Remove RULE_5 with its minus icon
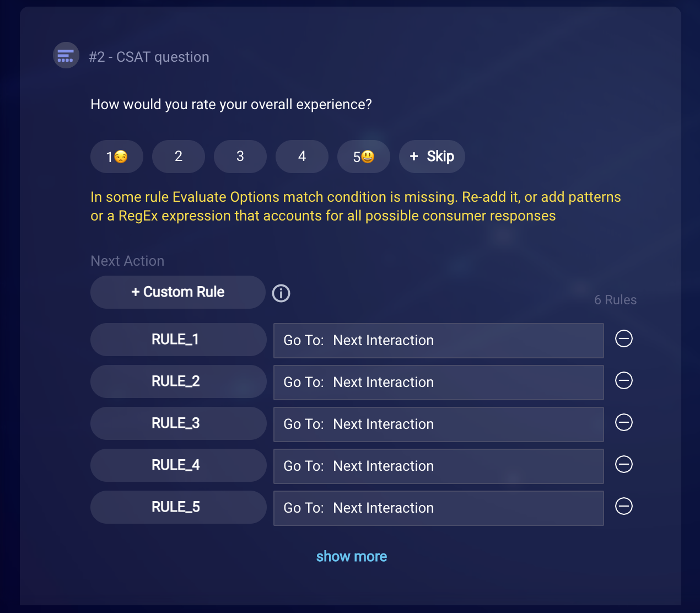This screenshot has width=700, height=613. 624,506
